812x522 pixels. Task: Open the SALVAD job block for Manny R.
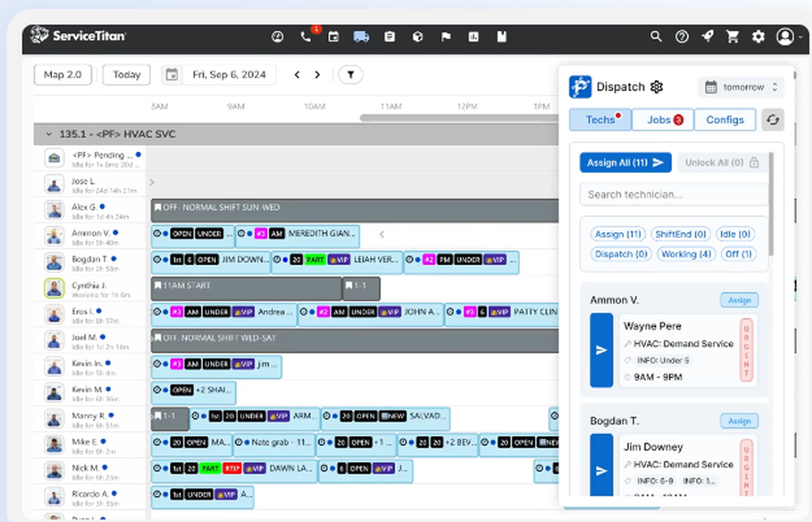tap(385, 418)
